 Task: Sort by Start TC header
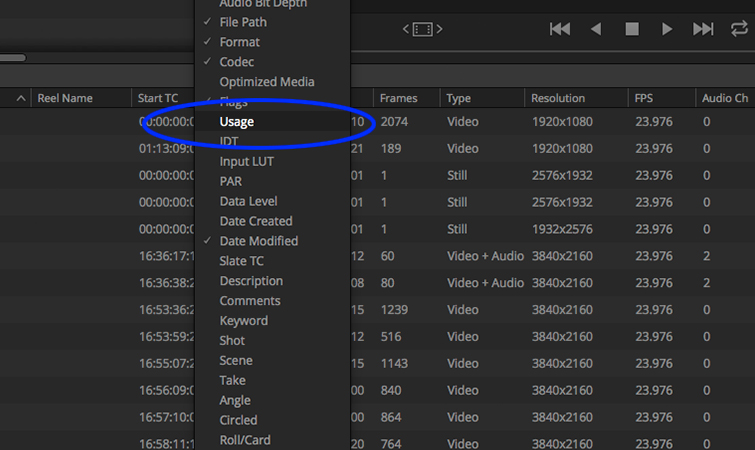point(158,98)
